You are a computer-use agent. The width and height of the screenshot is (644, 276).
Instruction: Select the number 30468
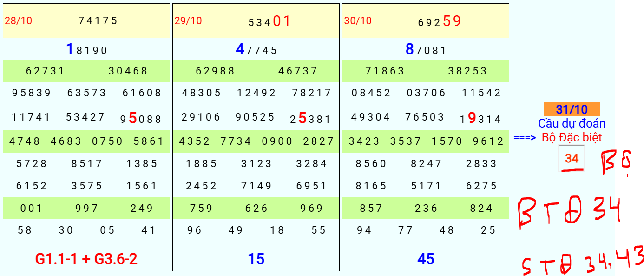pyautogui.click(x=128, y=71)
